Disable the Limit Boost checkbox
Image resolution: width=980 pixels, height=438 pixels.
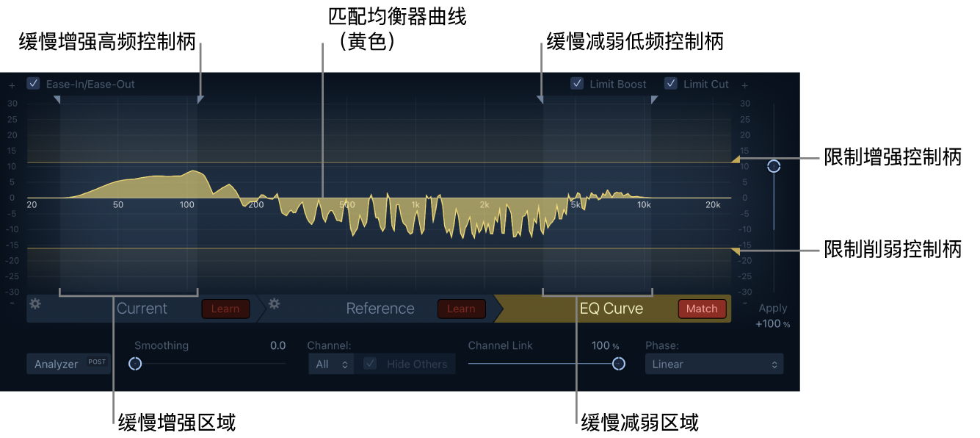(577, 84)
